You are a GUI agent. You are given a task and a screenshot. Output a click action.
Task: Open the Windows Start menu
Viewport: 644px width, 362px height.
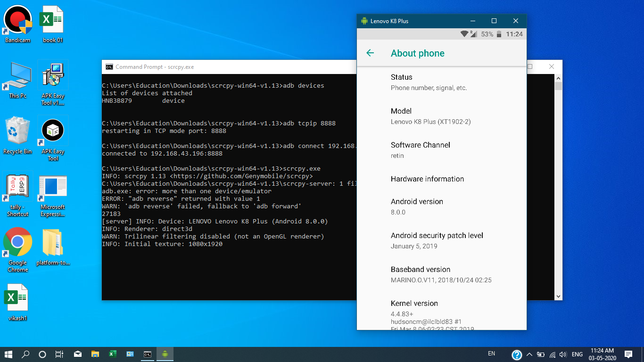8,354
